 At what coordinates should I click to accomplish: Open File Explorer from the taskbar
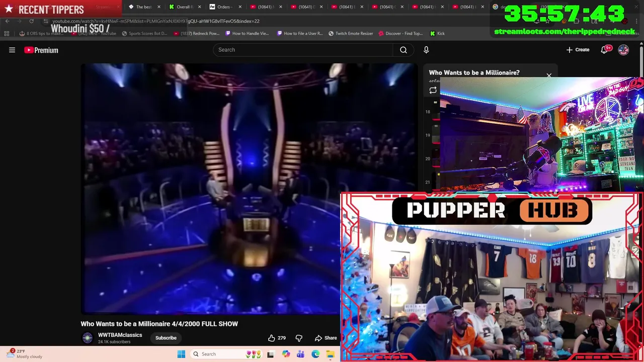coord(330,354)
